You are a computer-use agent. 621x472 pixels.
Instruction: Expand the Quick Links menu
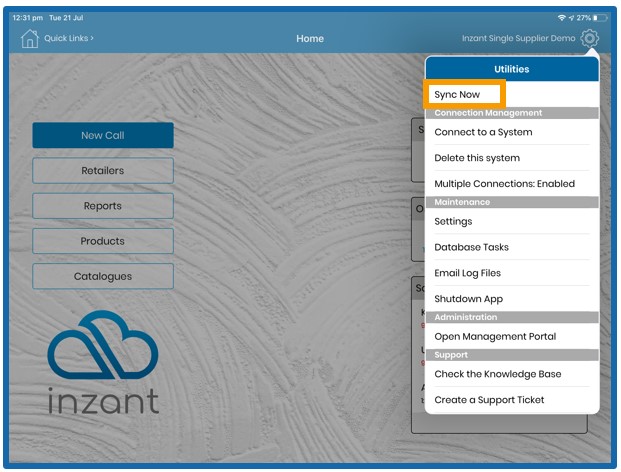click(69, 38)
